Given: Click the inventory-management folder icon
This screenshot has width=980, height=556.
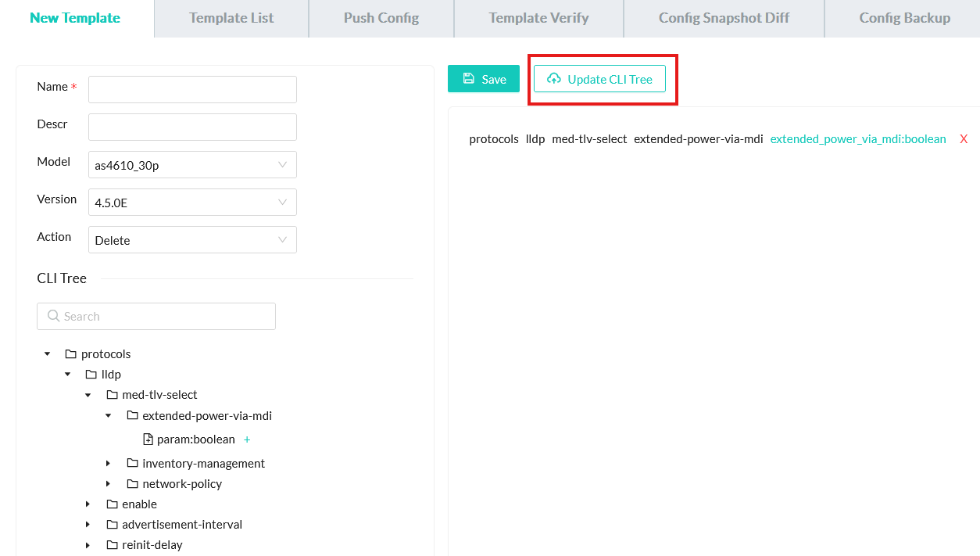Looking at the screenshot, I should click(133, 464).
